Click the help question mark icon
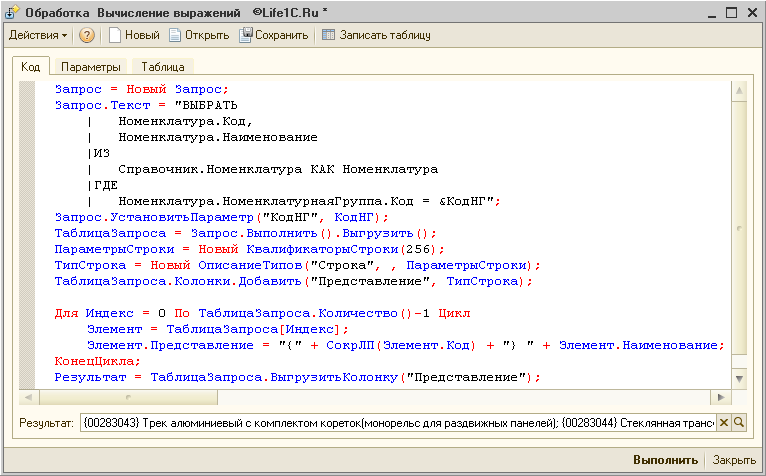This screenshot has height=476, width=766. (86, 35)
